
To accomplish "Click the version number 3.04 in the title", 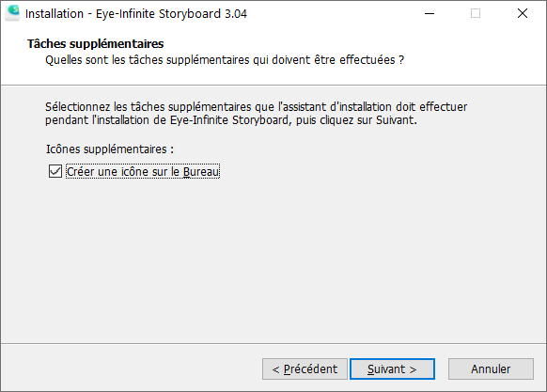I will pos(236,14).
